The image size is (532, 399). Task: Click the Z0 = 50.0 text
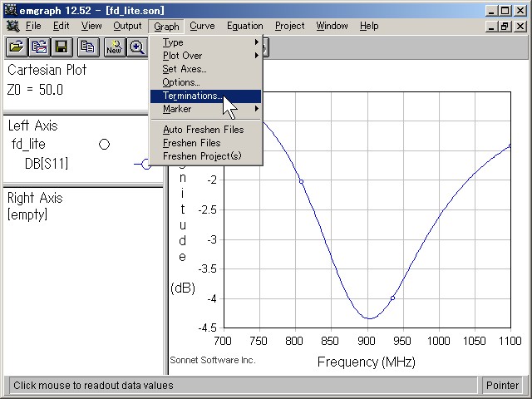click(x=35, y=90)
